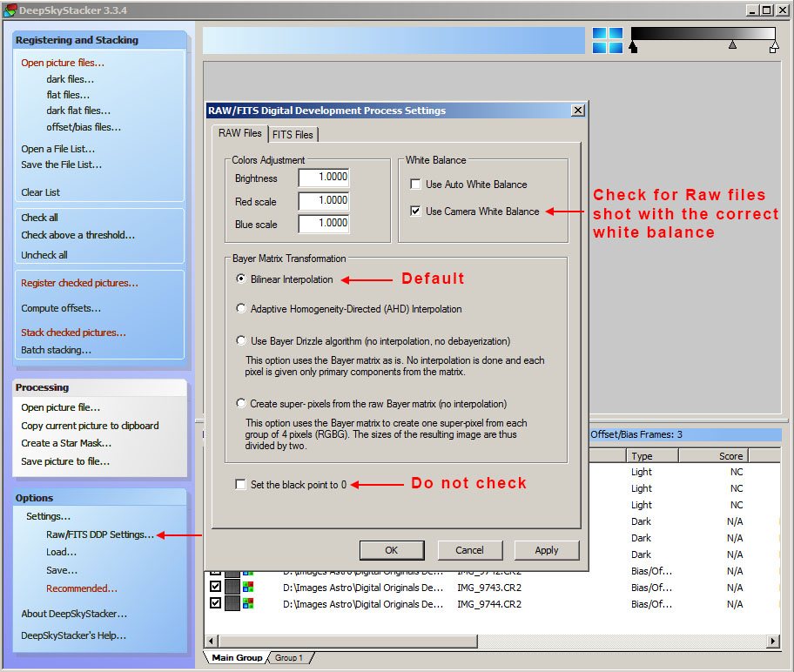Switch to the Group 1 tab
This screenshot has width=794, height=672.
tap(289, 658)
